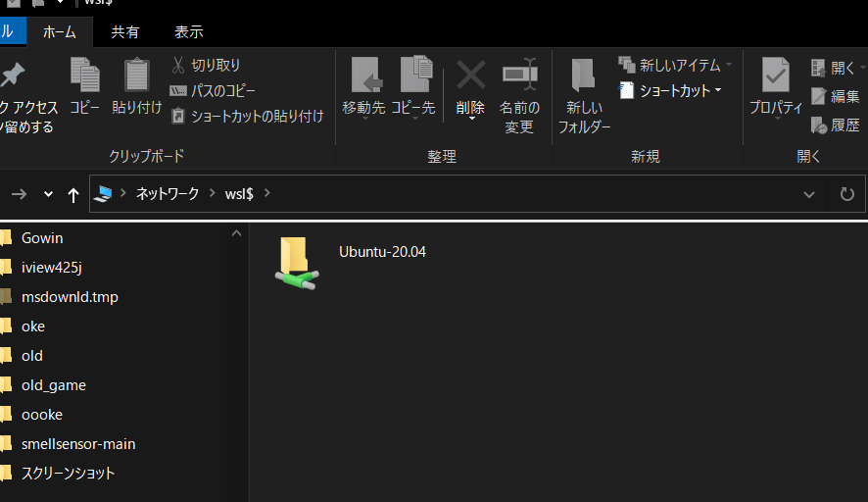Click the Refresh button in address bar
The width and height of the screenshot is (868, 502).
[846, 194]
